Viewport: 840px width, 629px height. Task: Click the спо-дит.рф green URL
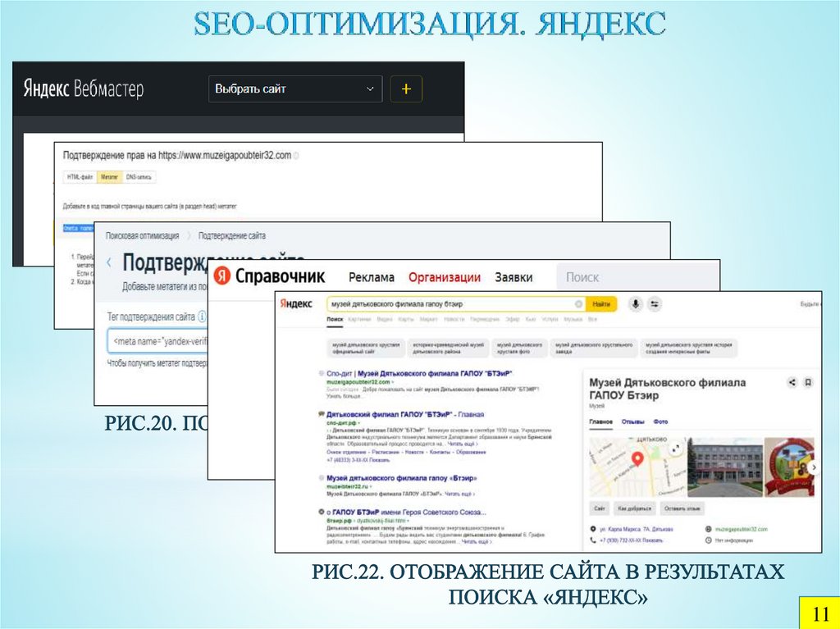coord(342,422)
